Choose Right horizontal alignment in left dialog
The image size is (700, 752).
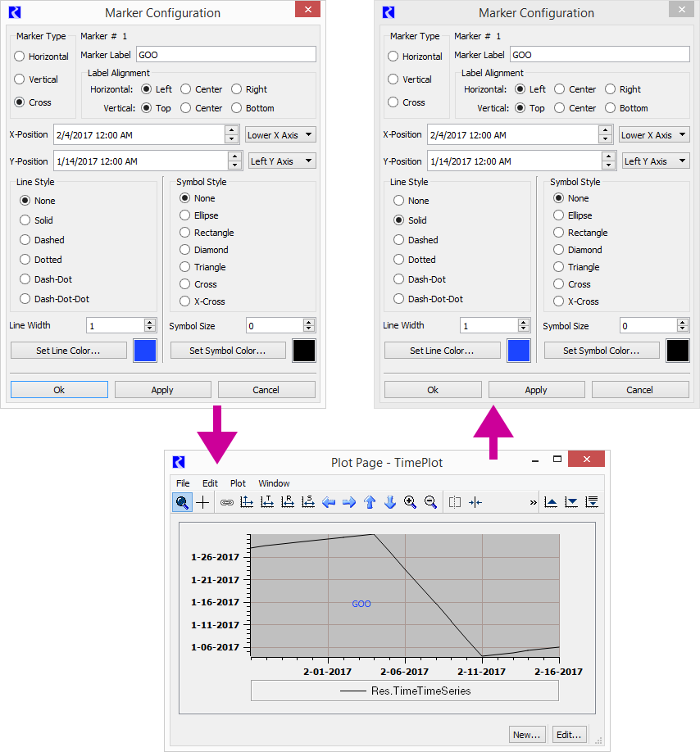click(249, 89)
